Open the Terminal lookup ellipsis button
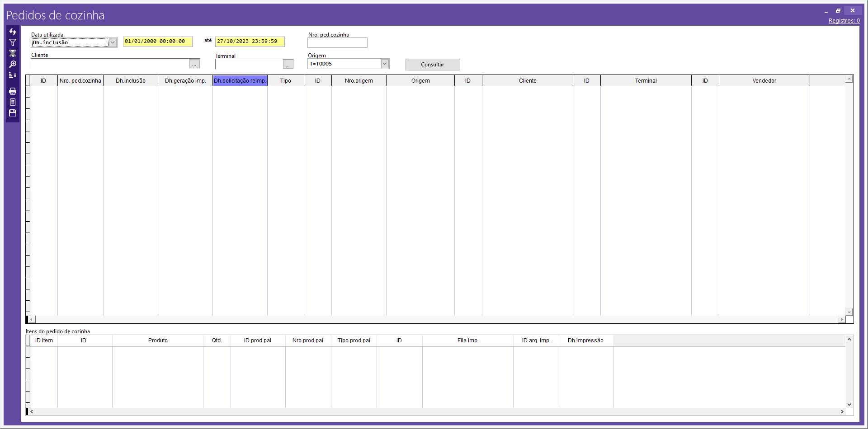 pyautogui.click(x=288, y=64)
